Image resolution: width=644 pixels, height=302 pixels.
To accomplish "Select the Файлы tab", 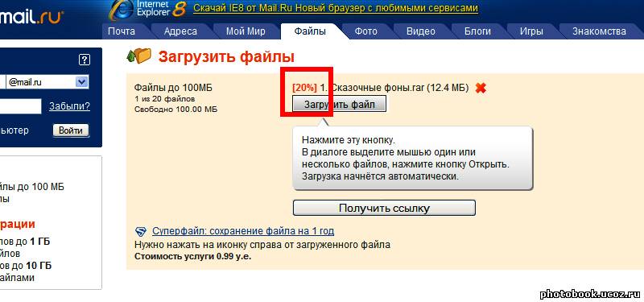I will tap(310, 31).
